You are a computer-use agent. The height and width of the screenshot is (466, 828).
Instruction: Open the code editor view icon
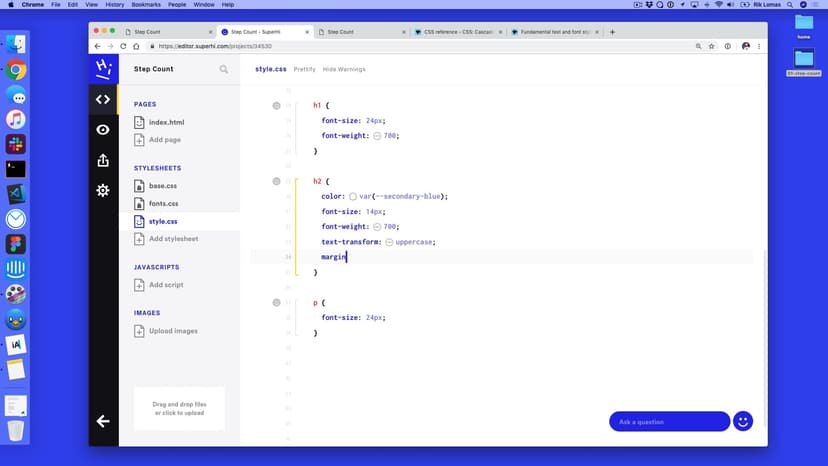[x=102, y=99]
